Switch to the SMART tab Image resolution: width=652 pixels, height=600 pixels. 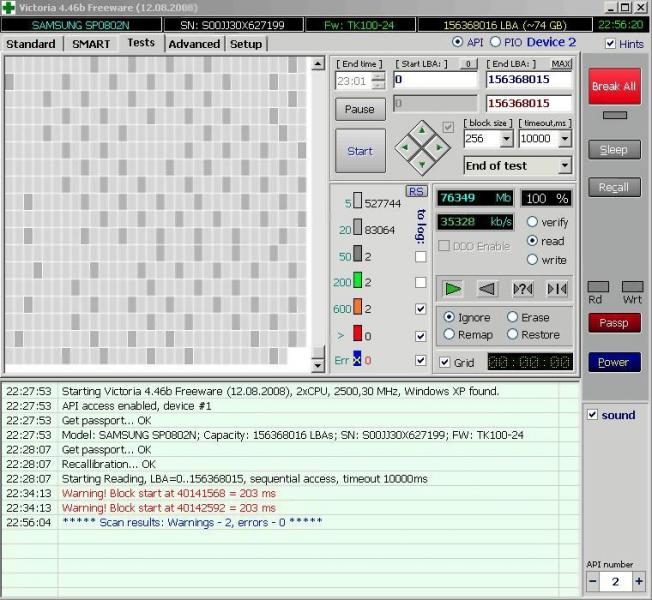pyautogui.click(x=93, y=44)
